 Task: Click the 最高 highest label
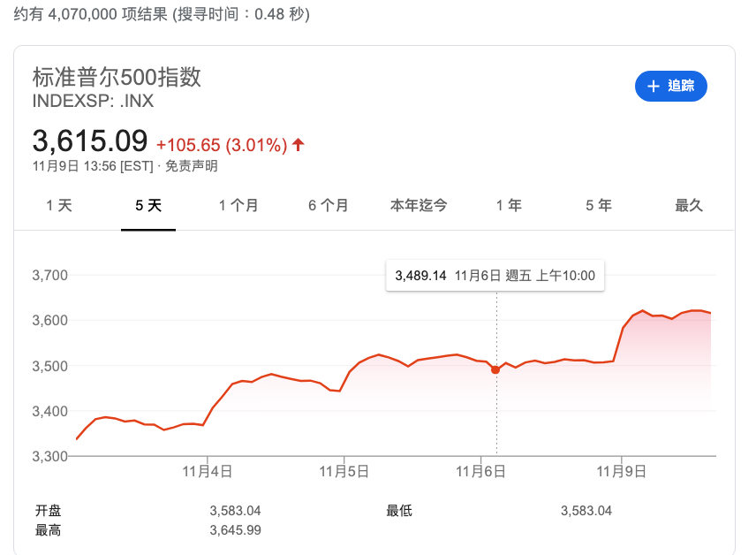[49, 530]
